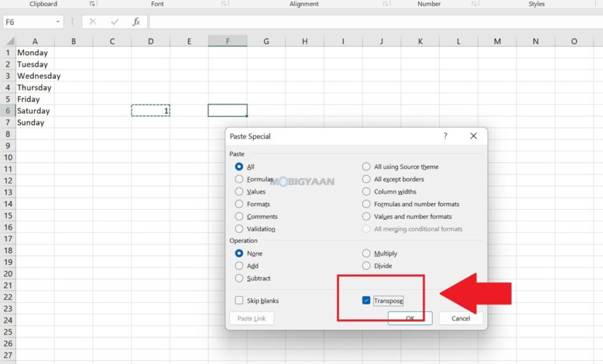Click the formula bar Cancel X icon
The width and height of the screenshot is (603, 364).
[92, 22]
